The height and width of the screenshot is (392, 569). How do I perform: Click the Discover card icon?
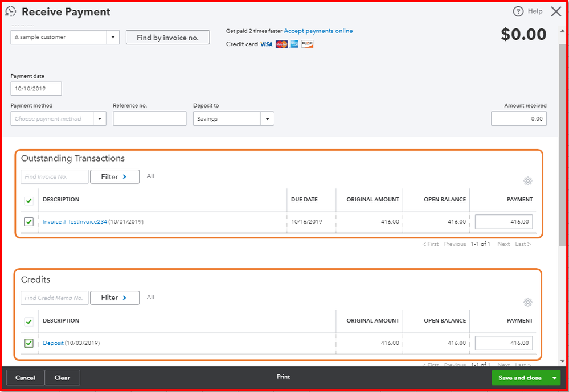coord(307,44)
